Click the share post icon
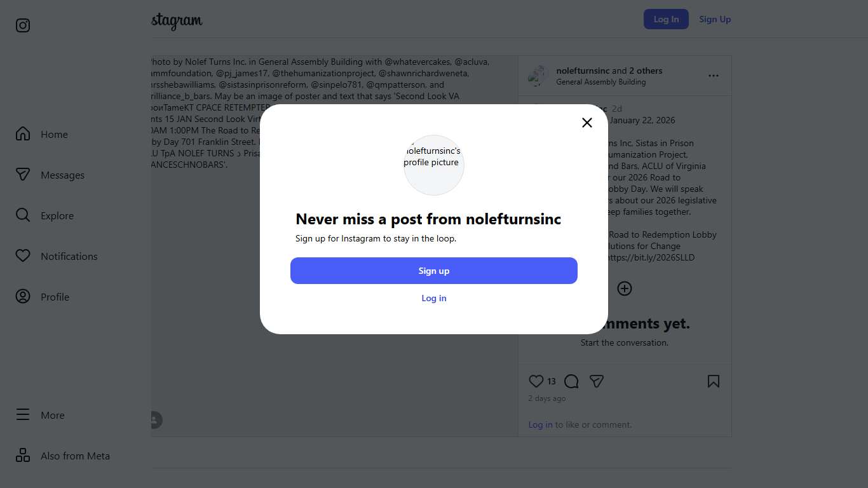 click(x=596, y=381)
